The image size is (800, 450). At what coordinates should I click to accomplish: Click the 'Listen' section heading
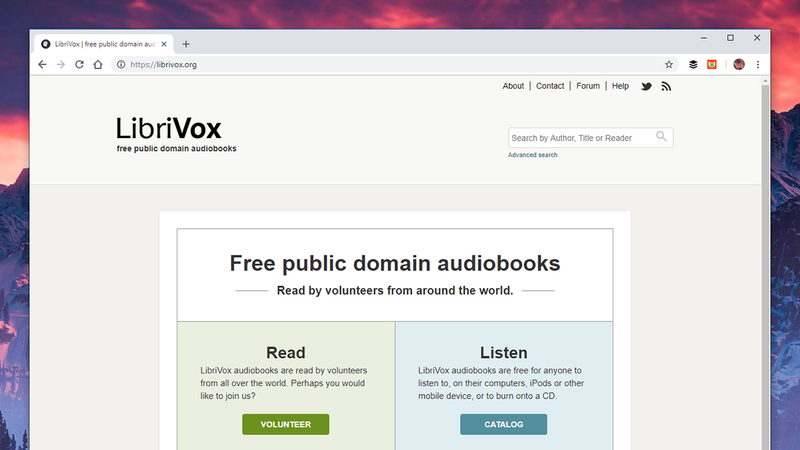click(504, 353)
